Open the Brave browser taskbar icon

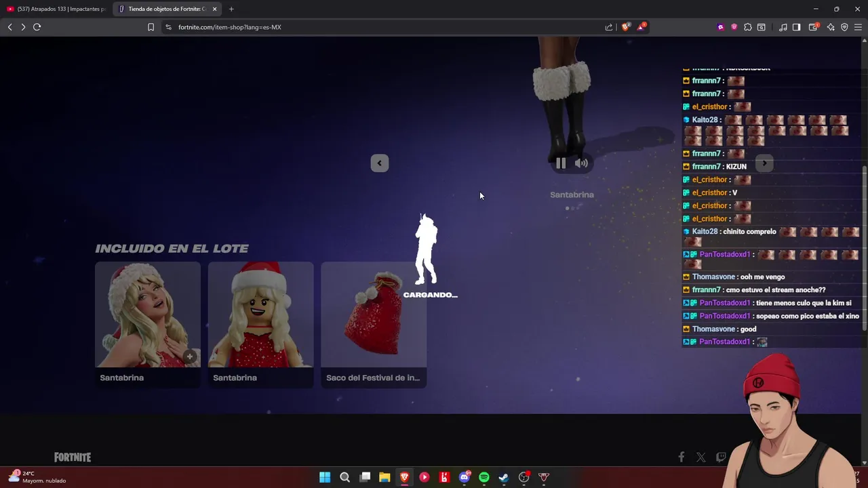point(405,477)
